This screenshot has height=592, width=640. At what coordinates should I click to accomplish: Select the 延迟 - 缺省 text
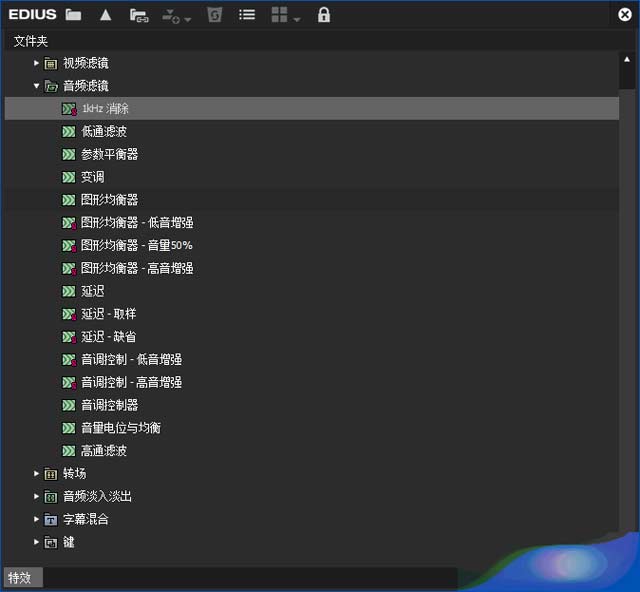(109, 337)
